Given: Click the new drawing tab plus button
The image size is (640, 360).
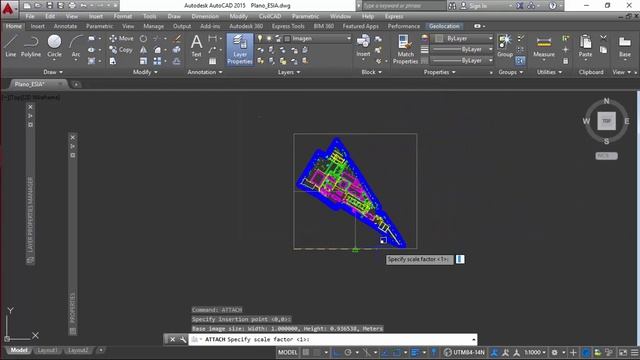Looking at the screenshot, I should 76,84.
